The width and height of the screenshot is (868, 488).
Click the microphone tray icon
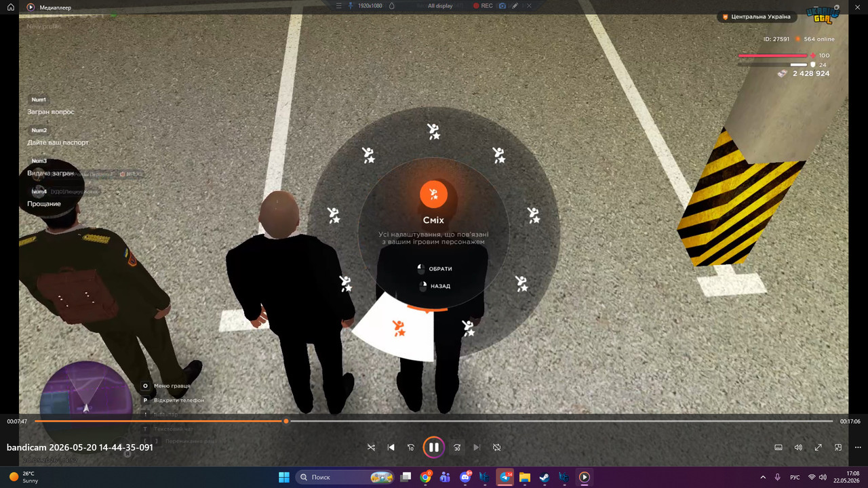[x=778, y=477]
